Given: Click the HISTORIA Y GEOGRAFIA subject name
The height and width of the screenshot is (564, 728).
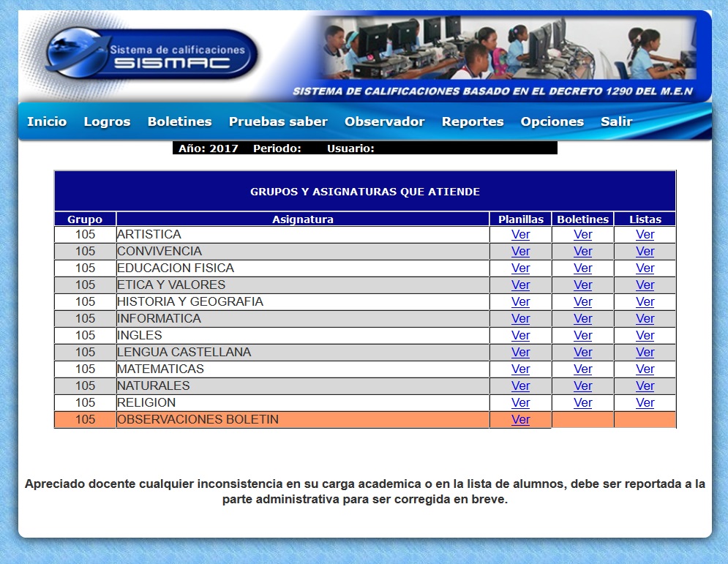Looking at the screenshot, I should (x=190, y=301).
